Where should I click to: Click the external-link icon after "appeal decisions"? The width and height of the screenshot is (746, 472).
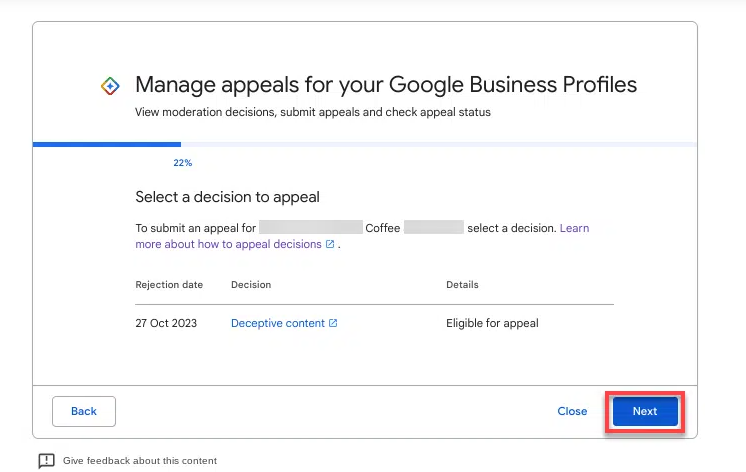click(x=330, y=244)
